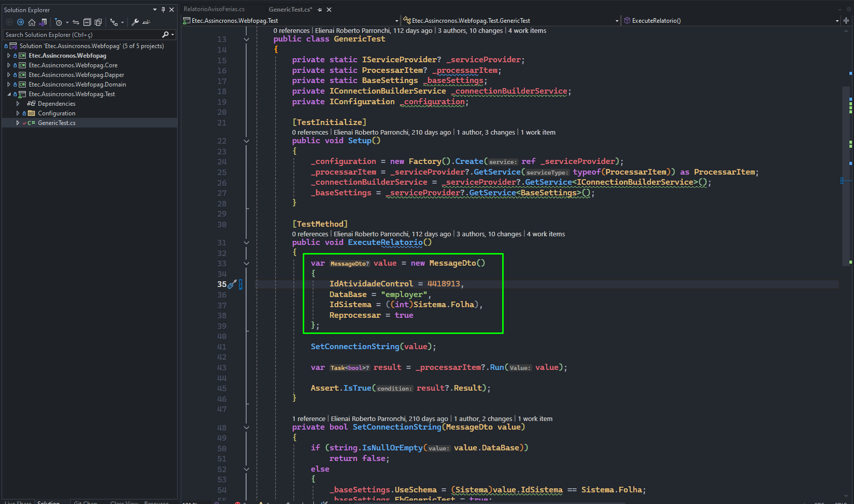Screen dimensions: 854x504
Task: Click the Home icon in Solution Explorer
Action: pos(32,22)
